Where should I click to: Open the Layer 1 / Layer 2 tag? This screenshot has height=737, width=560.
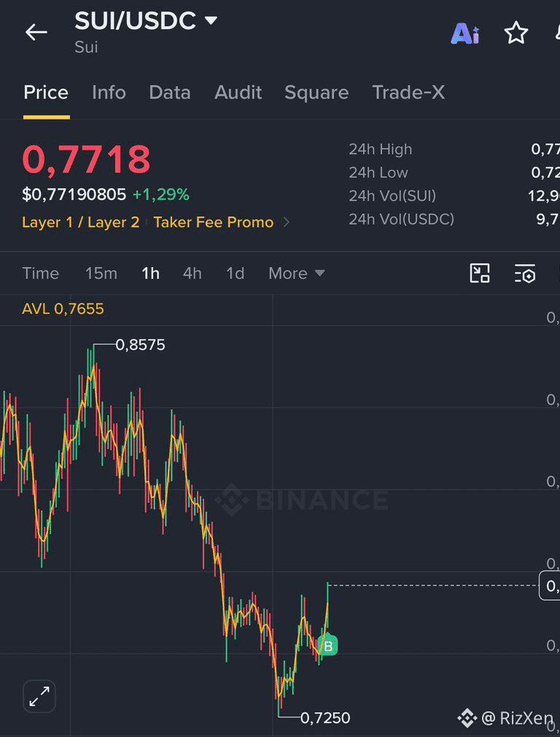pos(81,223)
